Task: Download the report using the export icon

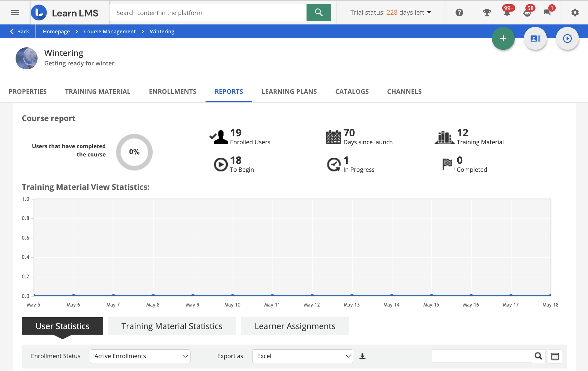Action: [362, 356]
